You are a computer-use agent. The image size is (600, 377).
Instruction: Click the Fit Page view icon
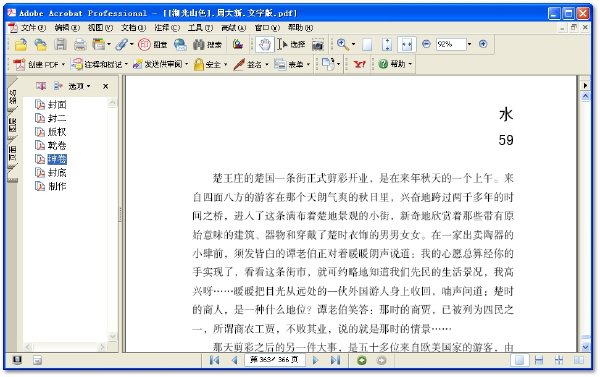point(387,45)
